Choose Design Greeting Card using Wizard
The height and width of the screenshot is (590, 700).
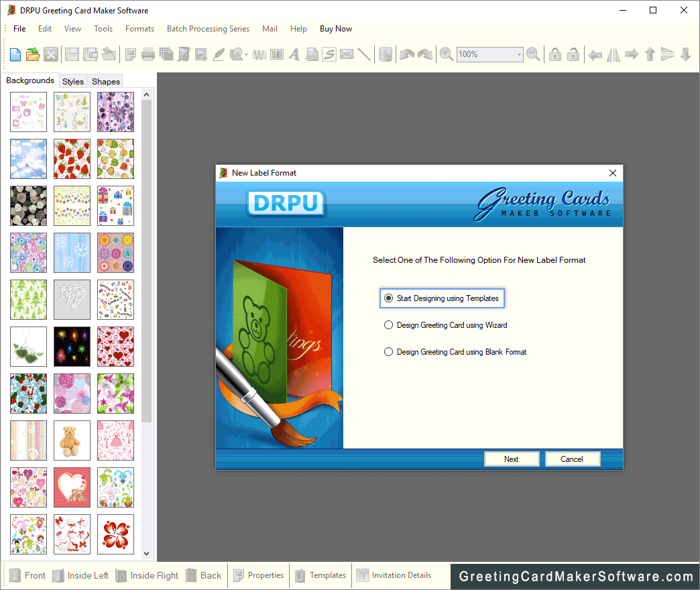click(389, 325)
